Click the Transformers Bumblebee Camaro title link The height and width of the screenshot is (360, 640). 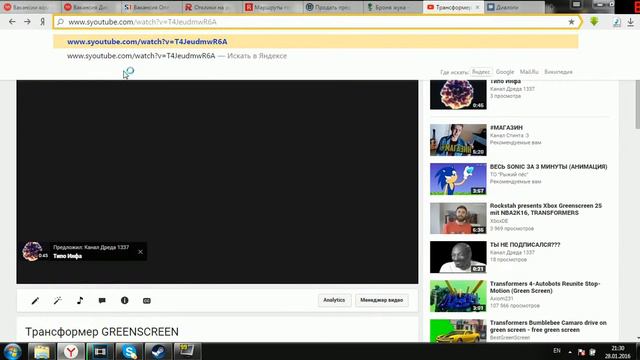pos(548,326)
